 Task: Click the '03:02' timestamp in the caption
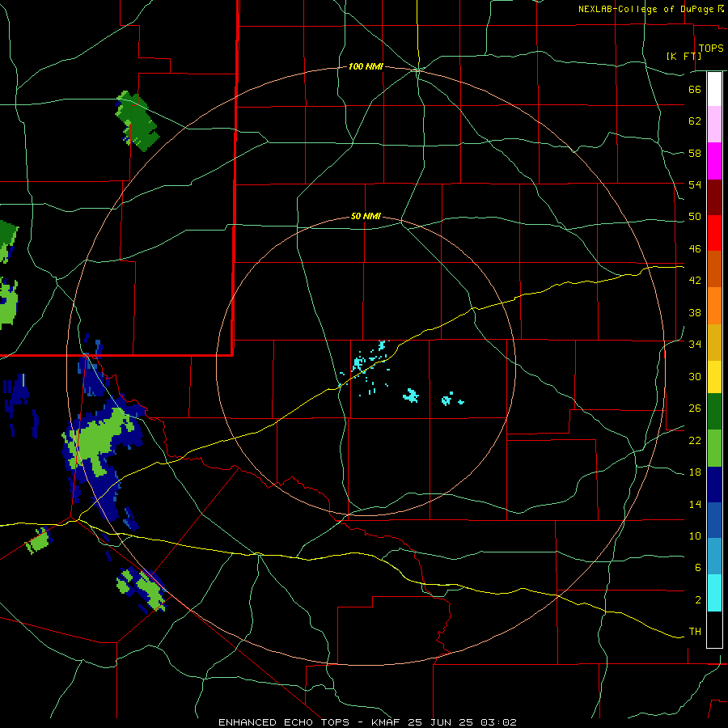pos(498,722)
